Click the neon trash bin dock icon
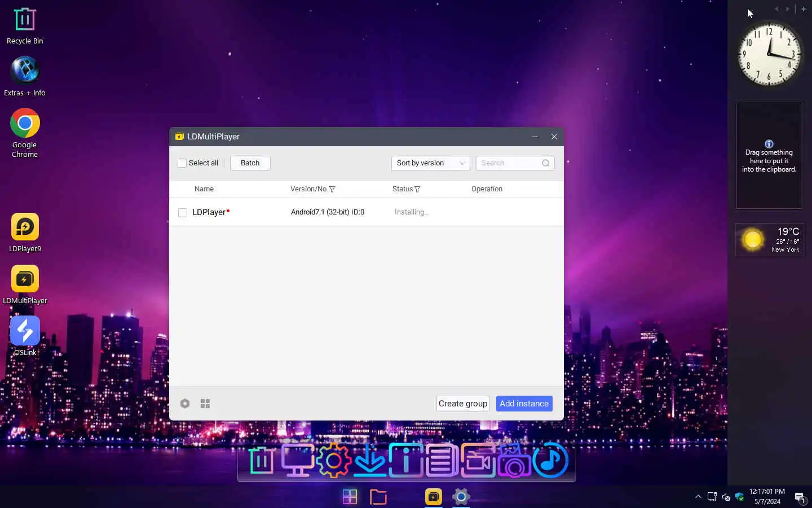The height and width of the screenshot is (508, 812). tap(262, 461)
